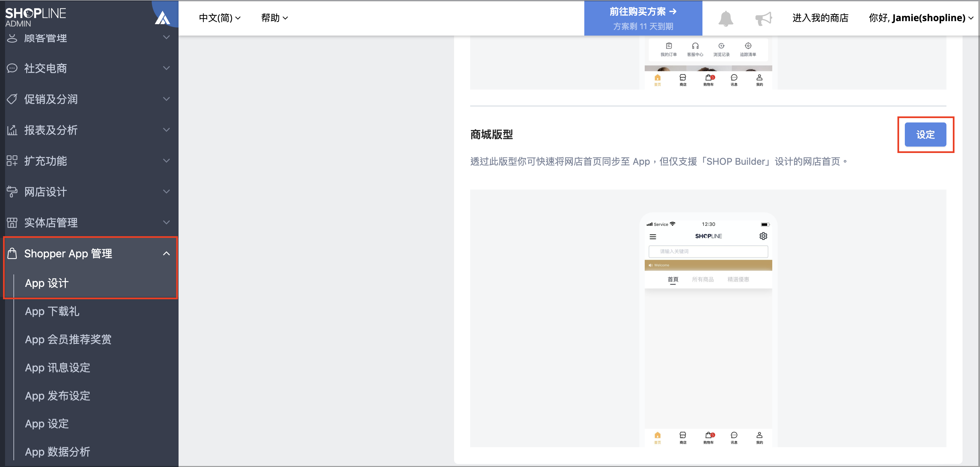Open App 会员推荐奖赏 in the sidebar

[x=68, y=339]
